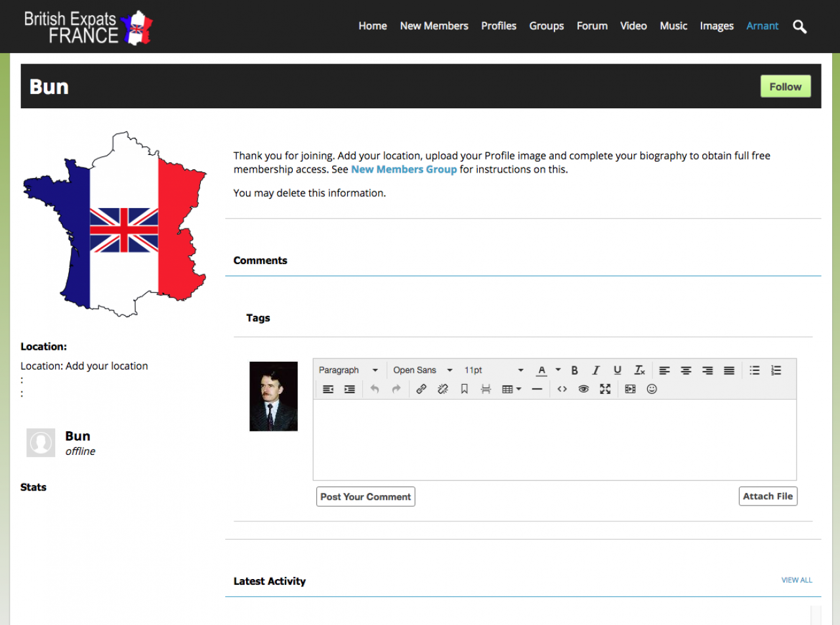Screen dimensions: 840x625
Task: Add a bullet list to comment
Action: click(755, 370)
